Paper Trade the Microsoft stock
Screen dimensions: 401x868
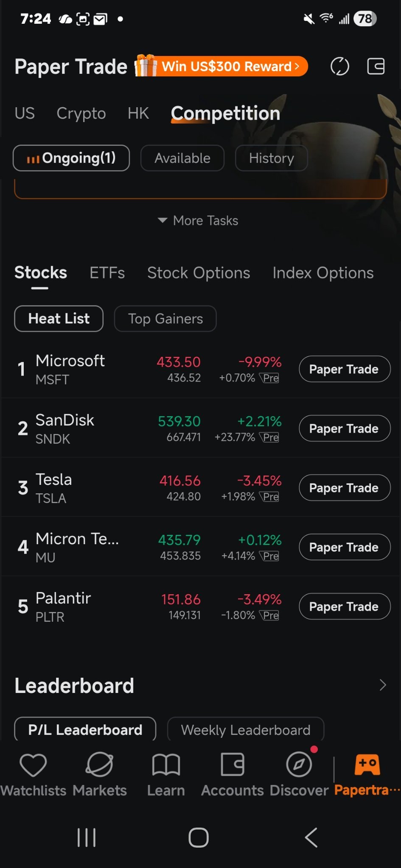(345, 369)
